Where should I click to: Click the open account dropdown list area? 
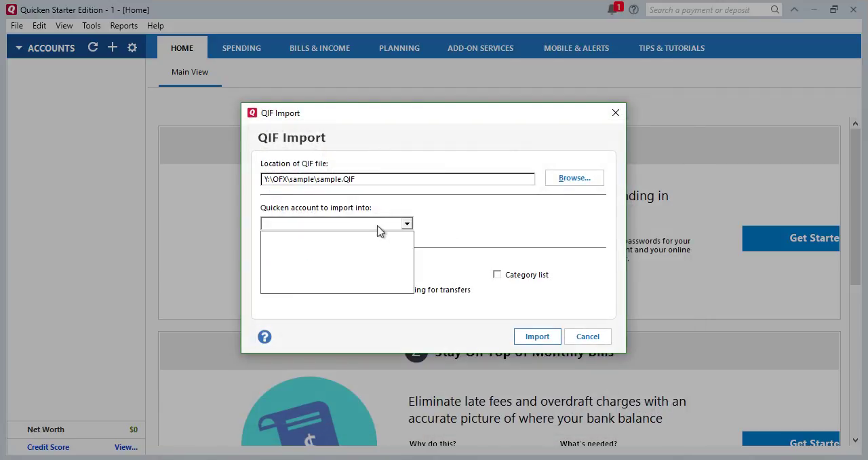tap(337, 262)
